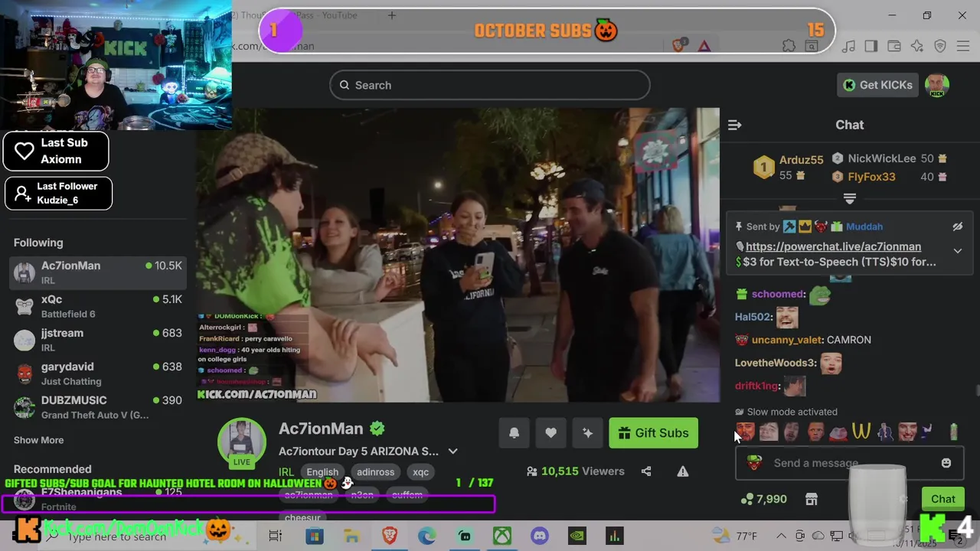Open the DUBZMUSIC channel in Following
Screen dimensions: 980x551
[x=98, y=407]
